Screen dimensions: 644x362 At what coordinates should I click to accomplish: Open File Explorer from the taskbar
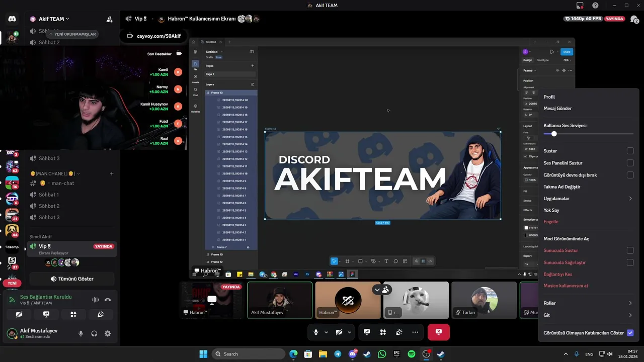[323, 354]
